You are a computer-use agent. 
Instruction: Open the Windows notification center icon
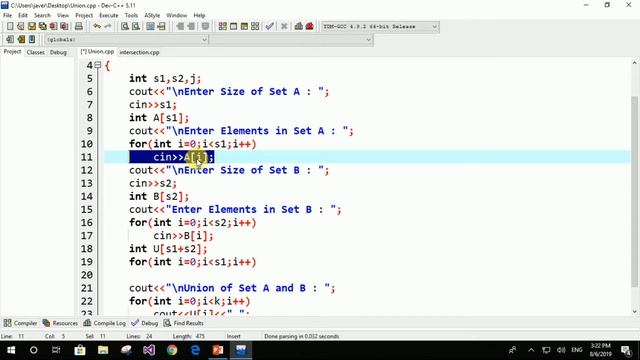(x=626, y=350)
